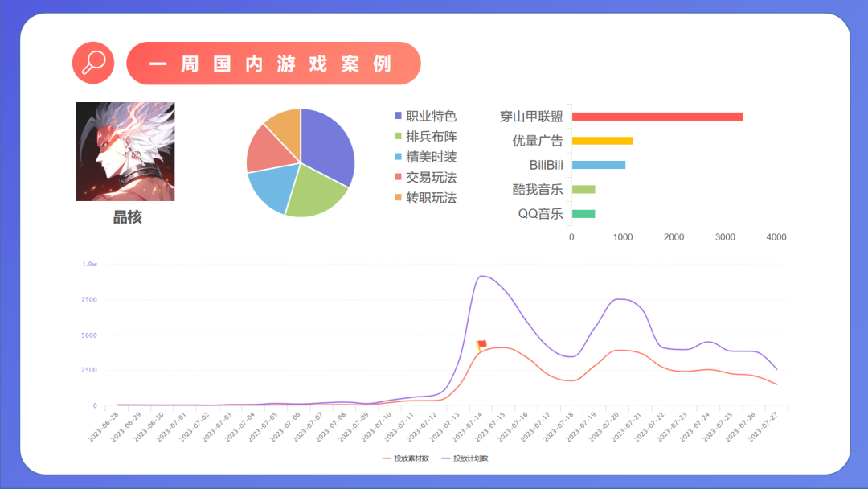Select the orange 转职玩法 legend marker
The height and width of the screenshot is (489, 868).
[x=395, y=196]
